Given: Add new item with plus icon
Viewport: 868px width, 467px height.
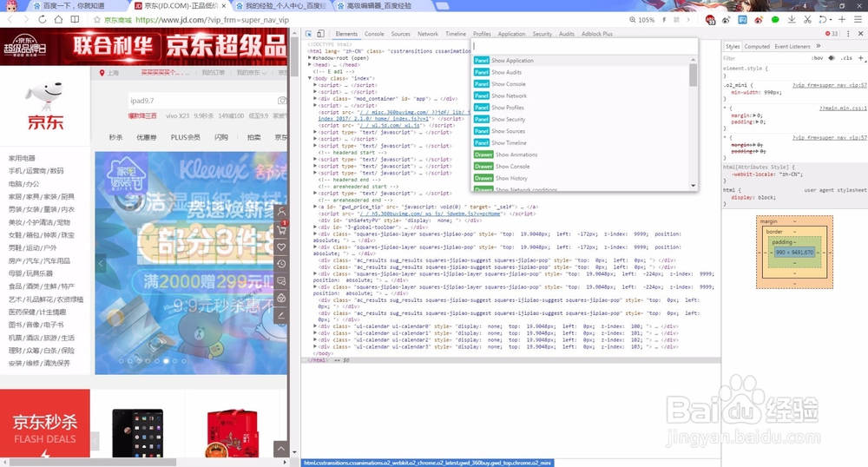Looking at the screenshot, I should pos(842,19).
